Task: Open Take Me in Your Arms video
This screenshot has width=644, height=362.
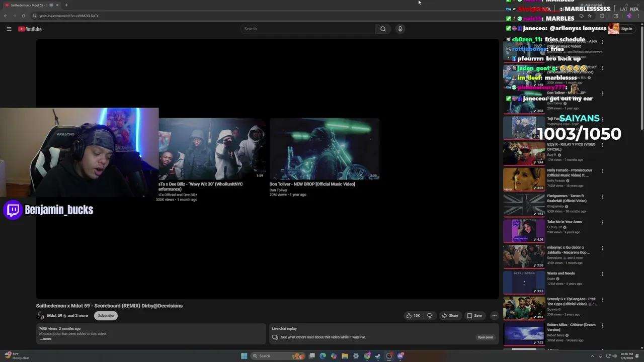Action: (x=564, y=222)
